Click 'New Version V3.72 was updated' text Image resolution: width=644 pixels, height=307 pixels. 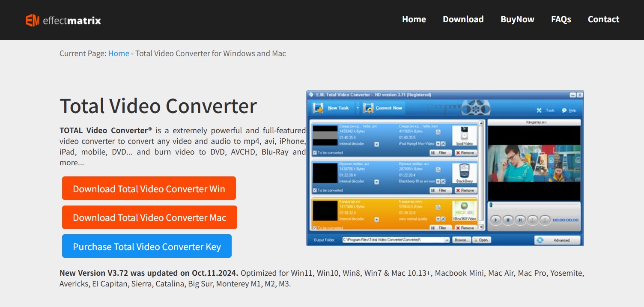149,273
